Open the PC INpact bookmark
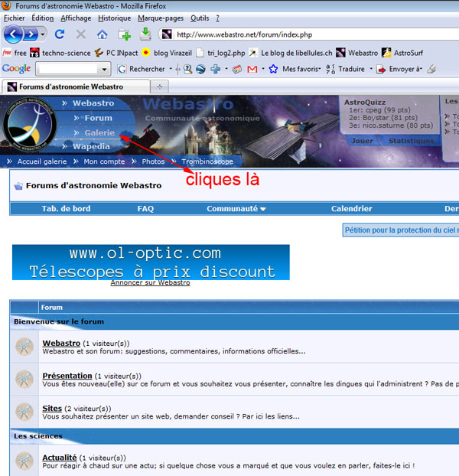 (116, 53)
